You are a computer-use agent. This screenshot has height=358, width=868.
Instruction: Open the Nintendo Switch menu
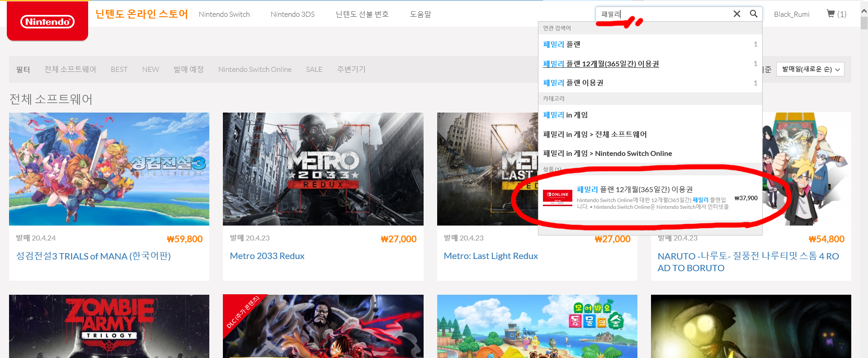(224, 14)
